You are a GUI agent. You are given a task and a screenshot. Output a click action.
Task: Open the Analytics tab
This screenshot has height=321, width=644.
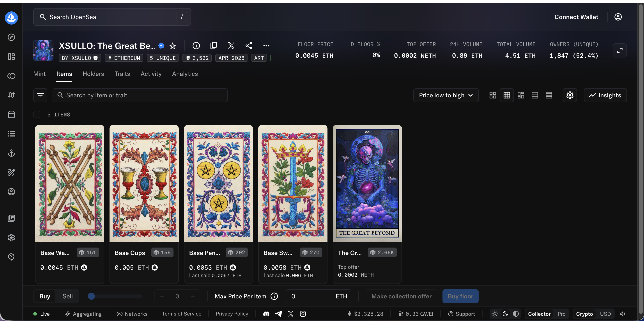(185, 74)
